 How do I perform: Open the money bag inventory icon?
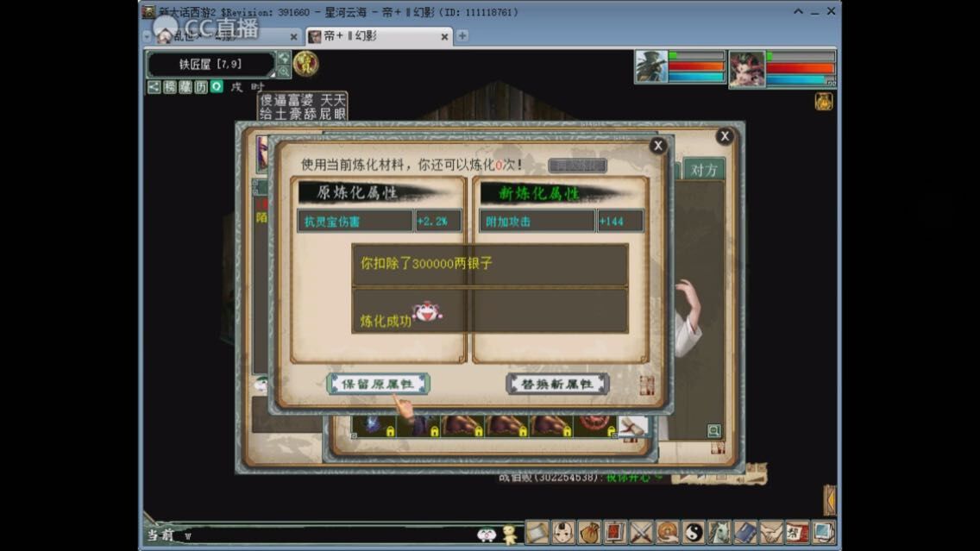pos(589,532)
